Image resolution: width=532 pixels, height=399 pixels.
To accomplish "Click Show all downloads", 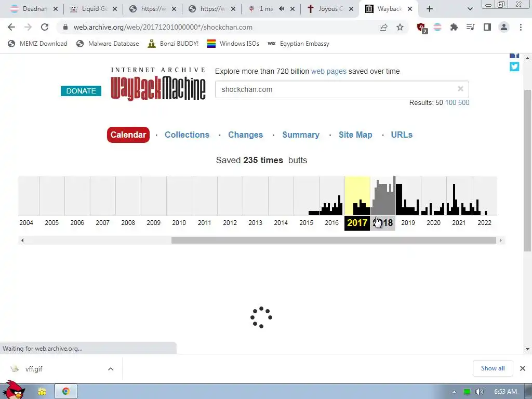I will [493, 368].
